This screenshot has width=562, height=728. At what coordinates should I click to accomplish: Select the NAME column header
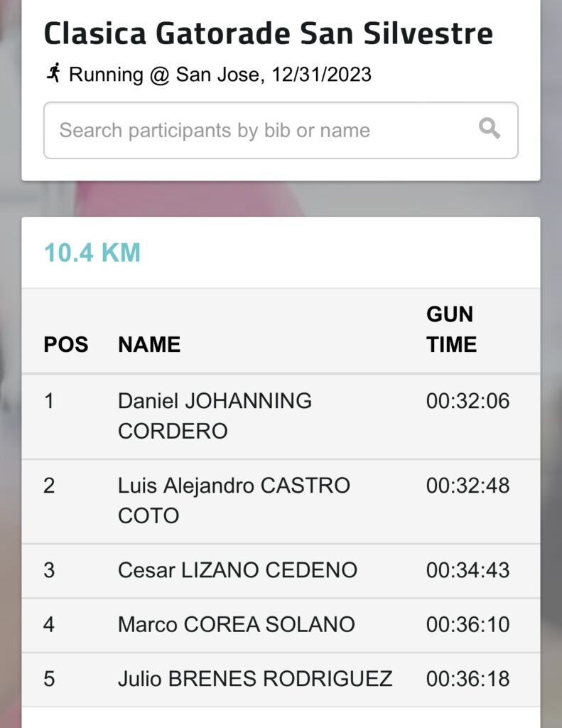[149, 345]
